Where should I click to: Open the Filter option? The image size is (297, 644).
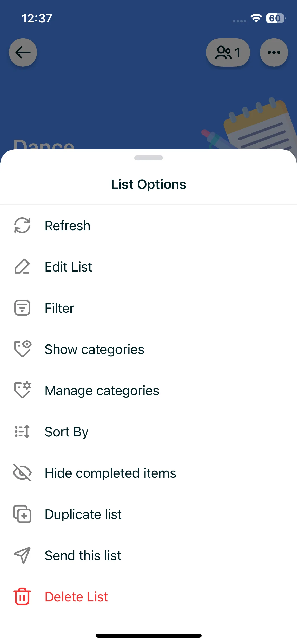(59, 308)
